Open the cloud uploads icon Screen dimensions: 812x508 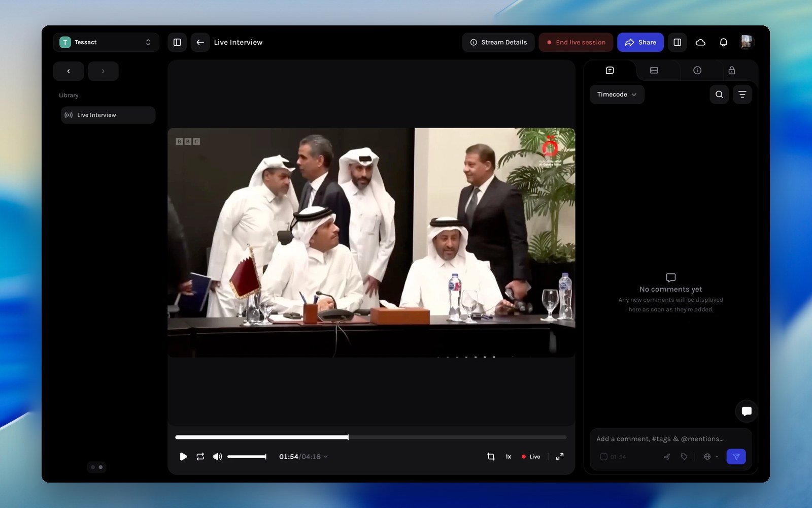(700, 42)
